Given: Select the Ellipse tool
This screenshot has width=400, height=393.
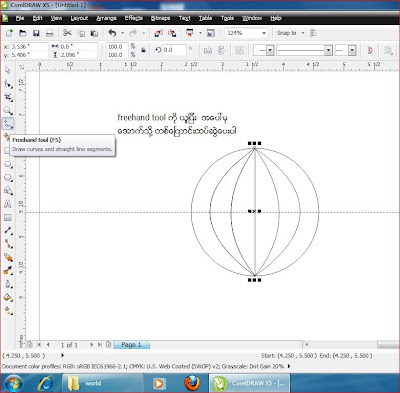Looking at the screenshot, I should click(8, 164).
